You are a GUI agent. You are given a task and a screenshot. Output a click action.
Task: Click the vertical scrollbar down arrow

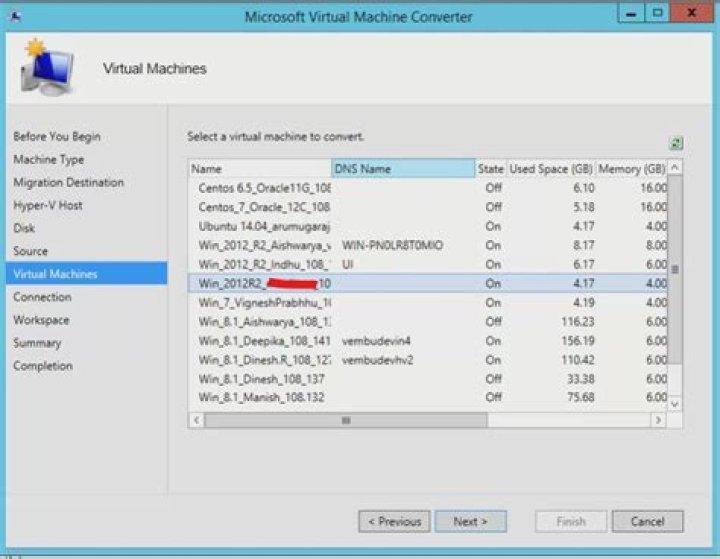pyautogui.click(x=675, y=402)
